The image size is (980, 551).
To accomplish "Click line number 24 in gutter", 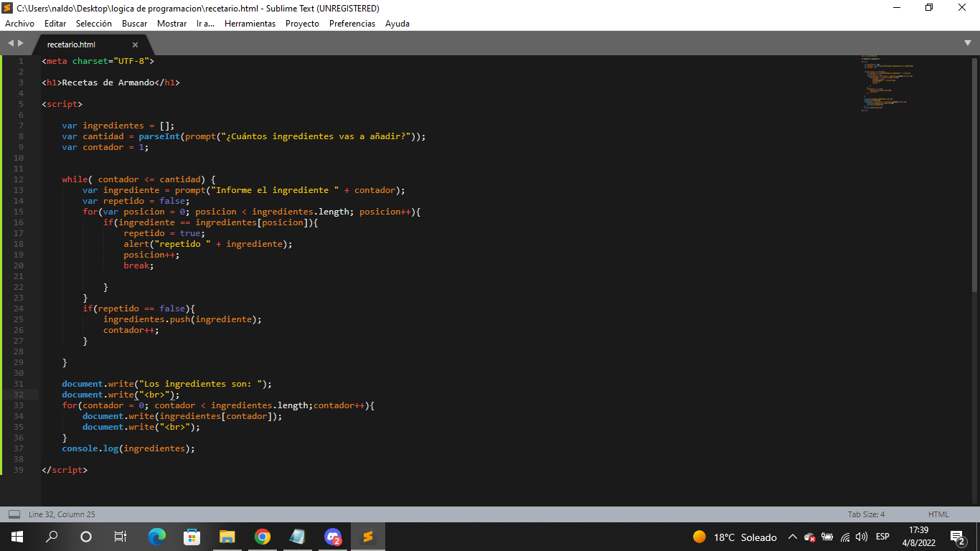I will tap(19, 309).
